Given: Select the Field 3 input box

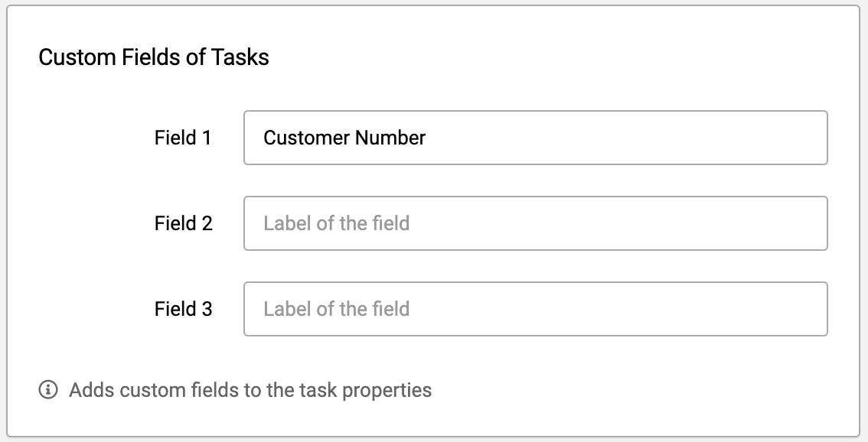Looking at the screenshot, I should [535, 309].
